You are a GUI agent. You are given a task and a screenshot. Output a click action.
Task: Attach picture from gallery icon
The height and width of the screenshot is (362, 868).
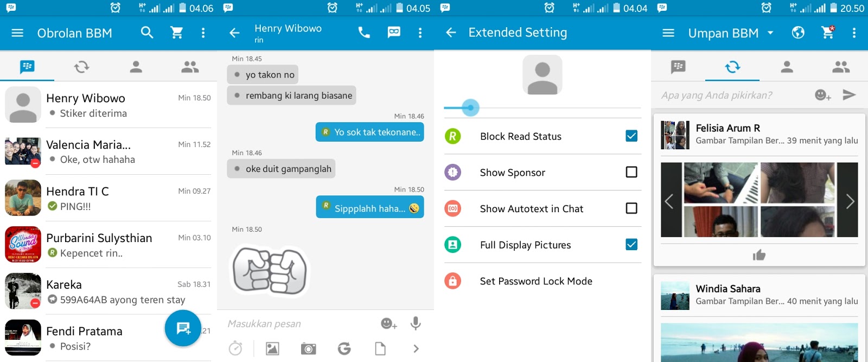[272, 348]
